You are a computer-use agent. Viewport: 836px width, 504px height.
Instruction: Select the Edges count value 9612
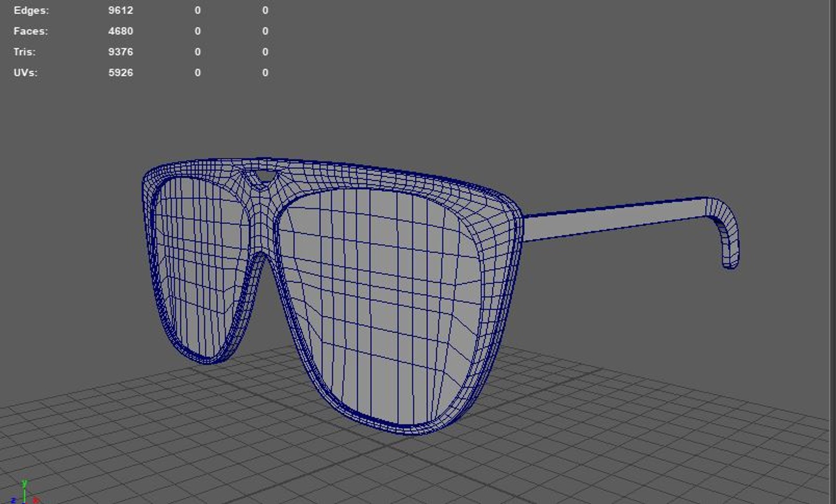click(120, 10)
